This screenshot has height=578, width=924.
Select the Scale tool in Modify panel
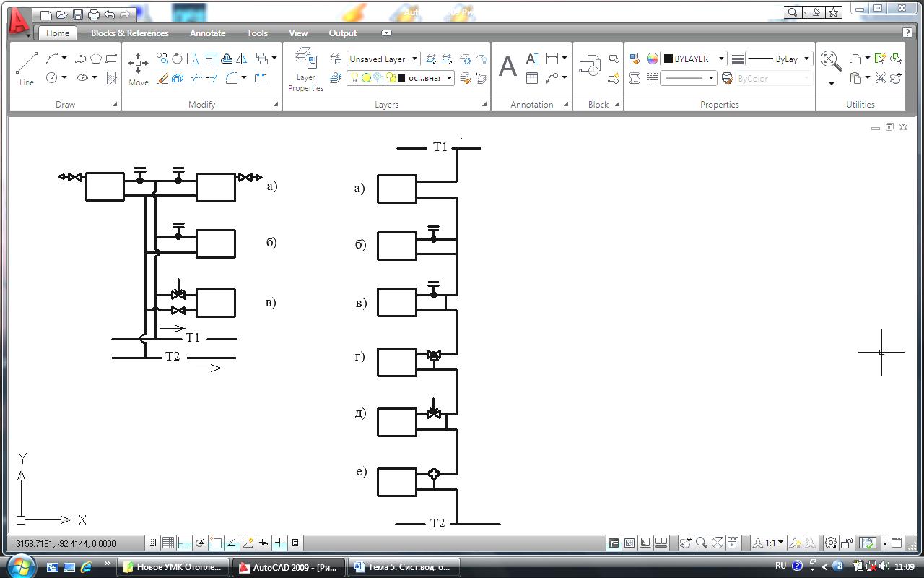click(211, 59)
